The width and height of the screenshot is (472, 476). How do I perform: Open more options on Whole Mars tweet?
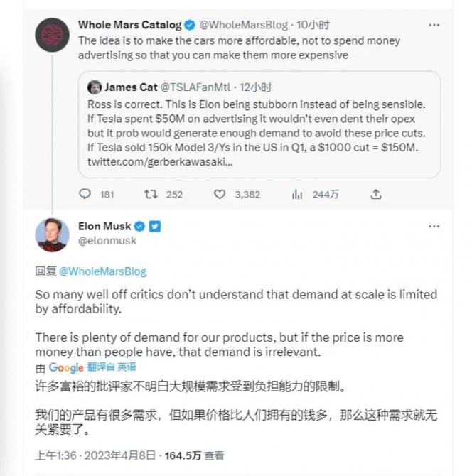point(434,25)
